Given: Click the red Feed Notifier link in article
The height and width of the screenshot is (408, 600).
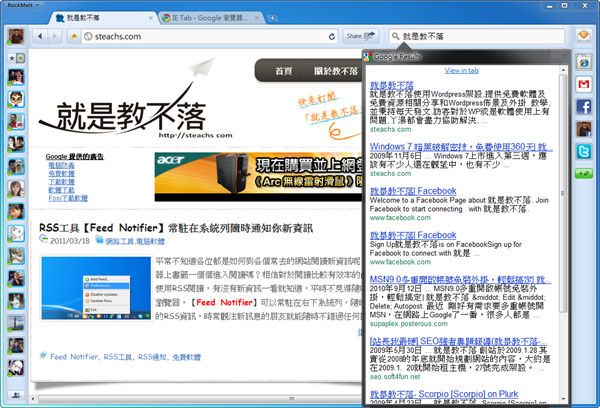Looking at the screenshot, I should point(224,302).
